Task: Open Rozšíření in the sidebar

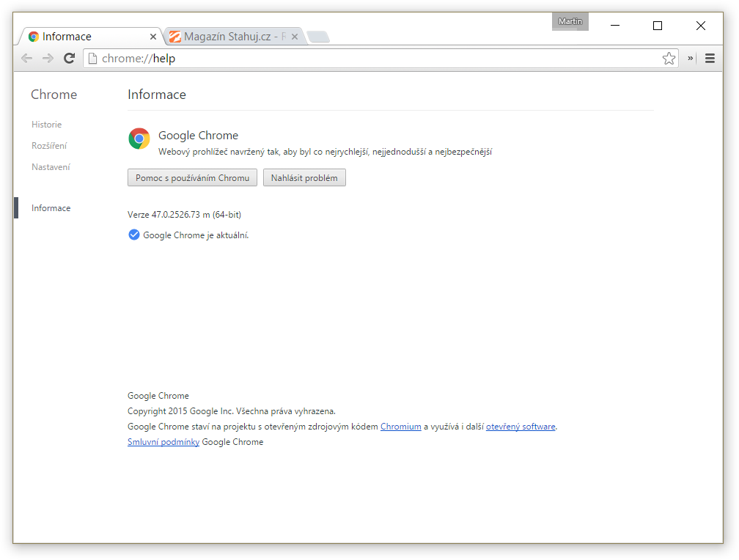Action: tap(50, 146)
